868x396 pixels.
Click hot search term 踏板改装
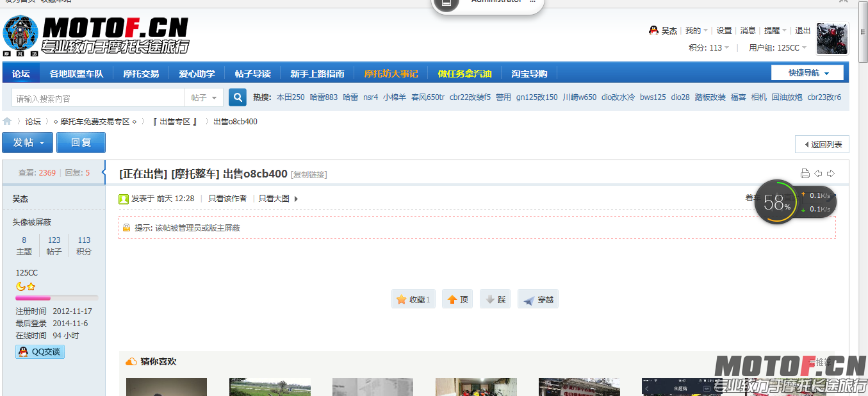(x=710, y=97)
